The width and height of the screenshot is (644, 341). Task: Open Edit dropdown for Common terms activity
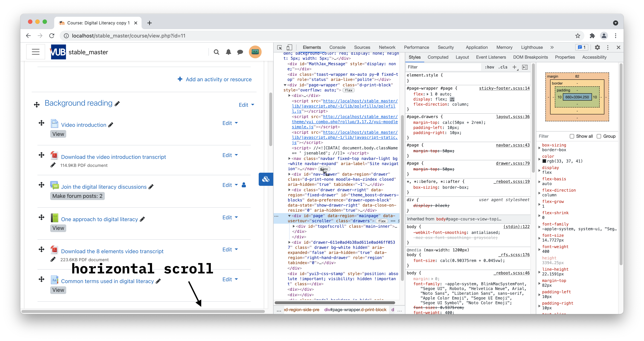230,279
